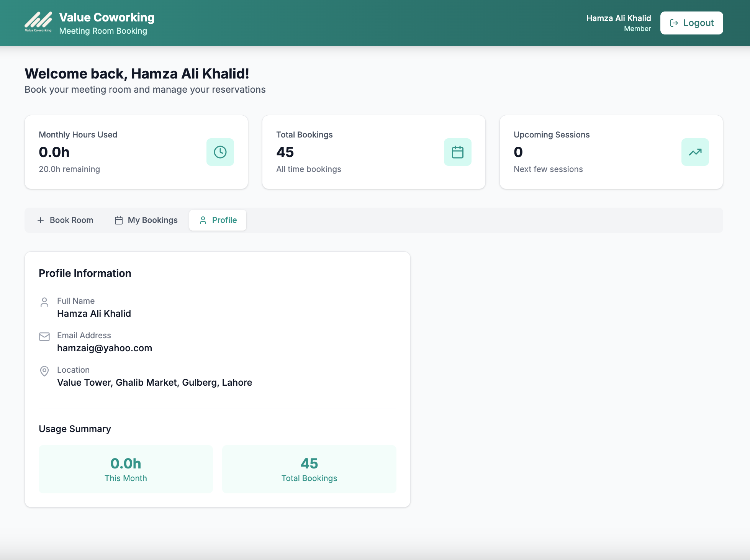
Task: Click the This Month usage tile
Action: 126,469
